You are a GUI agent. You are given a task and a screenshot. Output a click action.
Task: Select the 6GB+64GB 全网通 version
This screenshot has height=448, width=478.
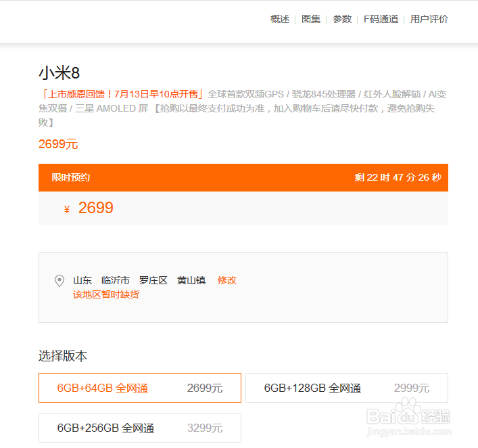pos(140,388)
